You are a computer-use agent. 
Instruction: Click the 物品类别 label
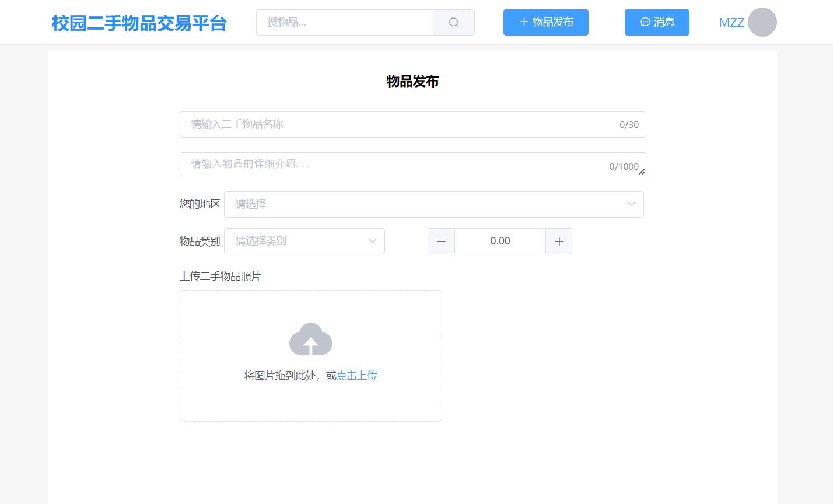tap(199, 242)
